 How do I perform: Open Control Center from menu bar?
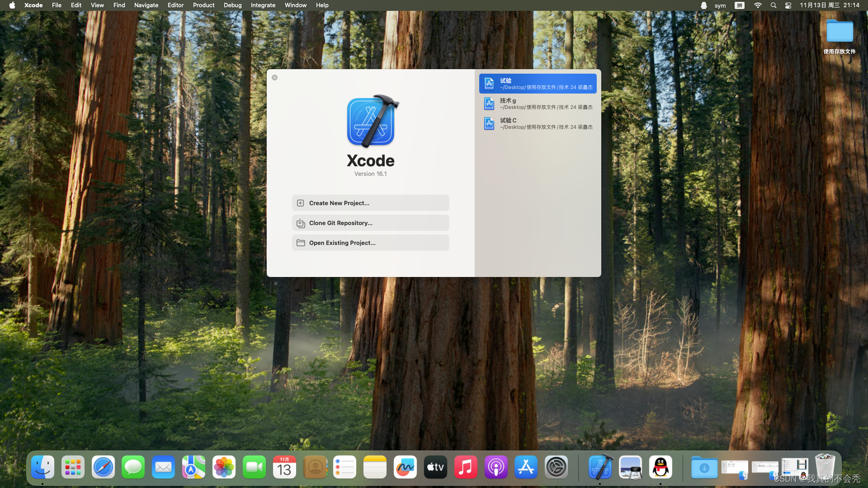click(788, 5)
